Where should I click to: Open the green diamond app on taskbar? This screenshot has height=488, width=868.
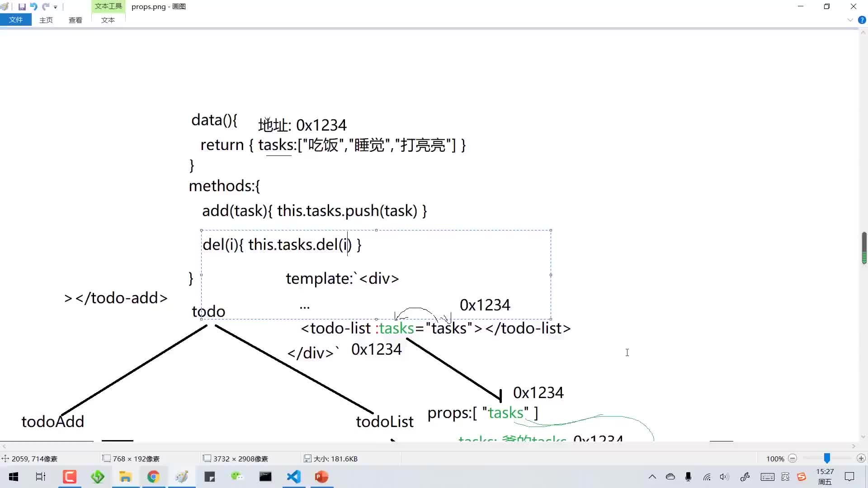point(98,477)
